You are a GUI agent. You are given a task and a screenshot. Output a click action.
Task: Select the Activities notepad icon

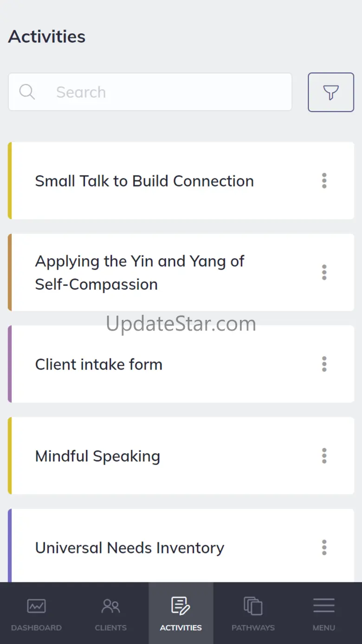pos(181,606)
